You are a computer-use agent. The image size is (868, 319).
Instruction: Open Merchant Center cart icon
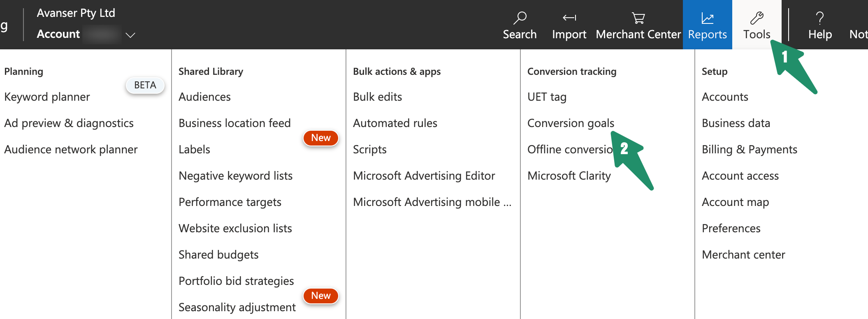coord(638,18)
